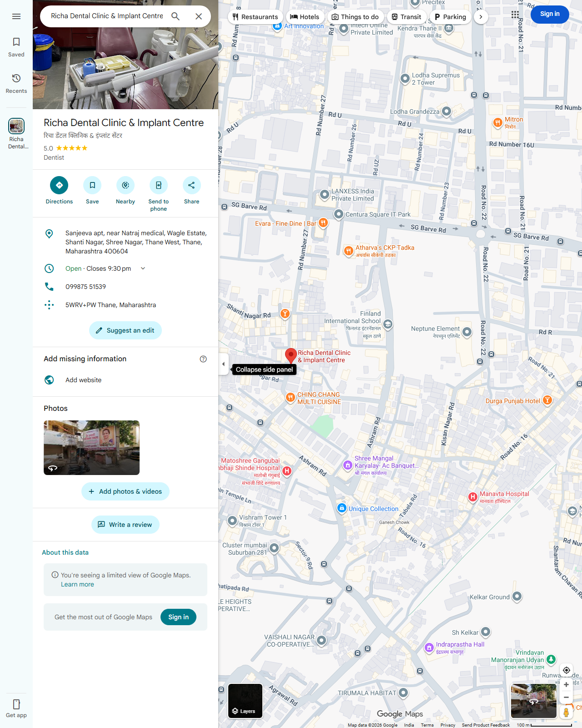Open Google apps grid icon
This screenshot has height=728, width=582.
pyautogui.click(x=515, y=15)
